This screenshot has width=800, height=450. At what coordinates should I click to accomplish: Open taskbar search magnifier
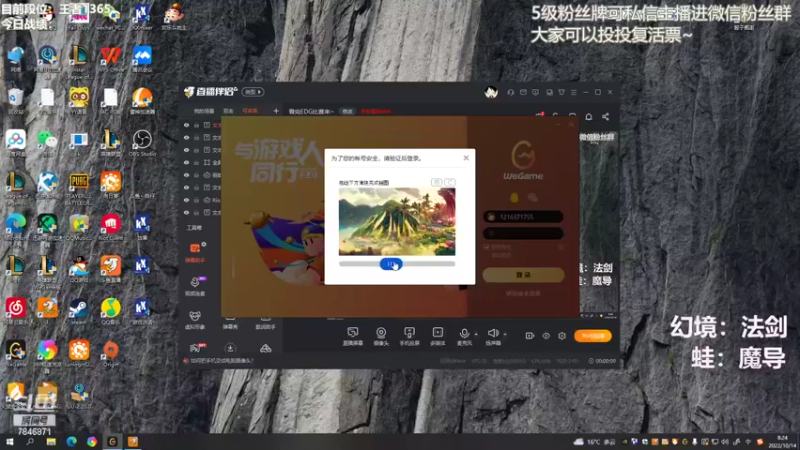click(x=30, y=442)
